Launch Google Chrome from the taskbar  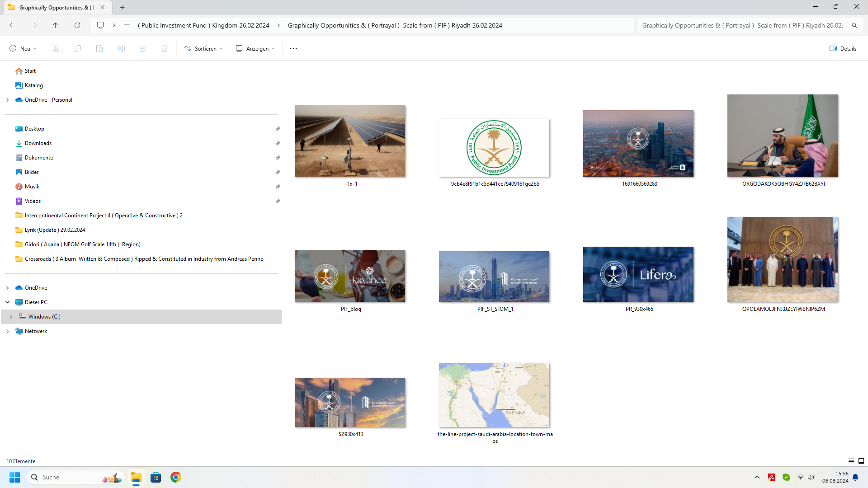click(176, 477)
